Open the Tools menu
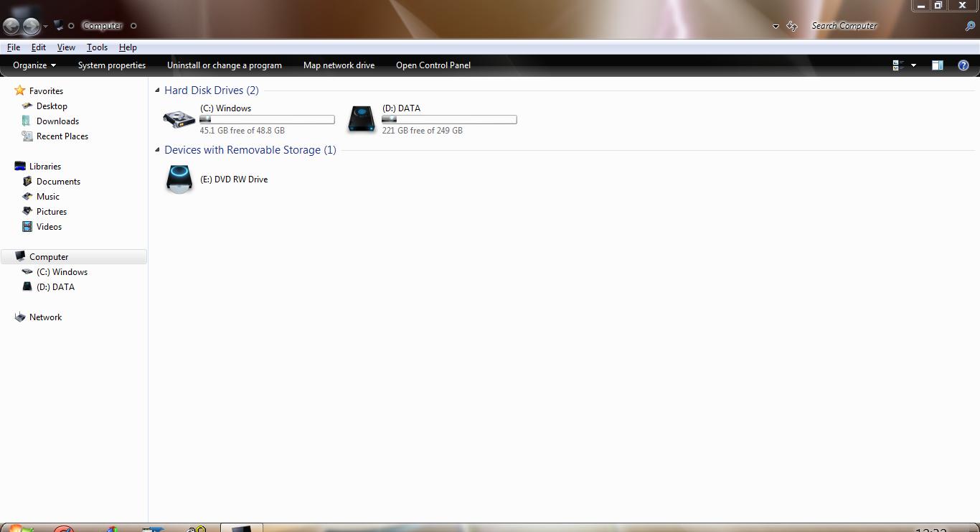Viewport: 980px width, 532px height. [97, 47]
